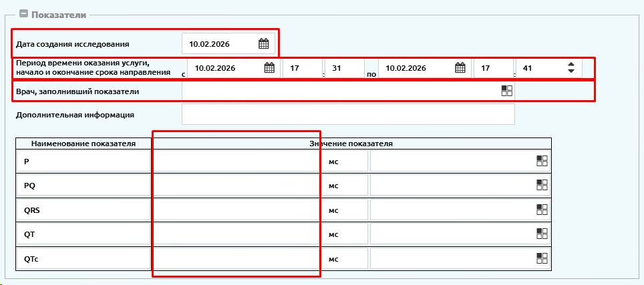Click the QRS value input field
This screenshot has width=644, height=285.
236,210
